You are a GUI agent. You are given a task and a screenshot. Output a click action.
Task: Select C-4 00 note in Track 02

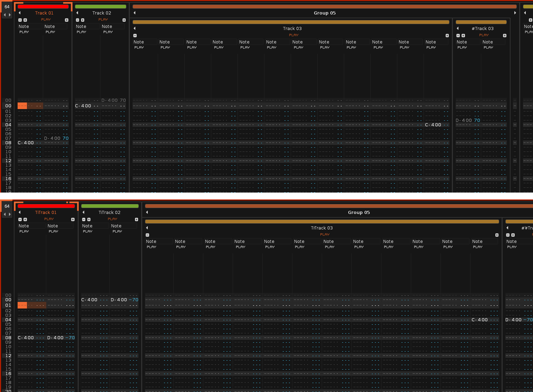tap(83, 106)
